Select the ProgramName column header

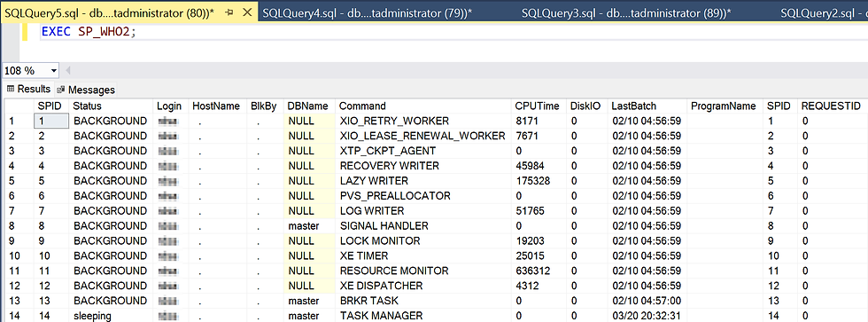click(x=725, y=106)
